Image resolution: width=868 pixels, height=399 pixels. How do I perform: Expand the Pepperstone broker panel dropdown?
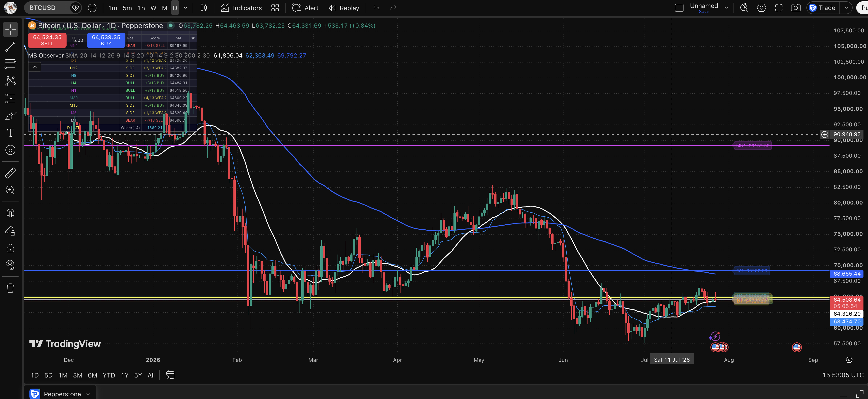(x=88, y=394)
